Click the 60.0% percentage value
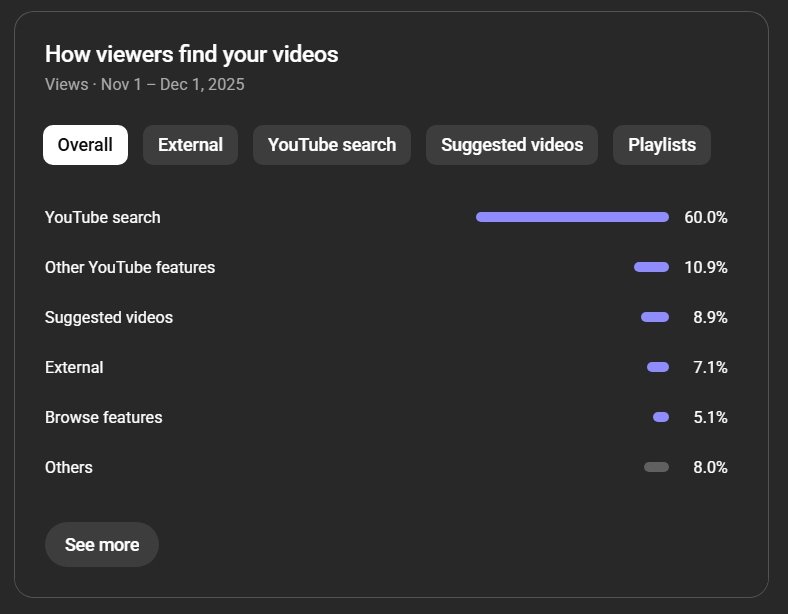The width and height of the screenshot is (788, 614). tap(705, 217)
